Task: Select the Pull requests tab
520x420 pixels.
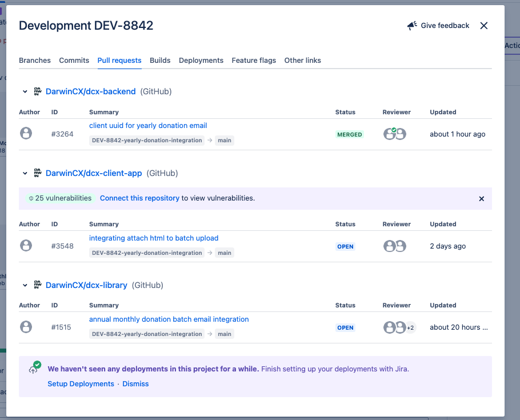Action: (x=119, y=61)
